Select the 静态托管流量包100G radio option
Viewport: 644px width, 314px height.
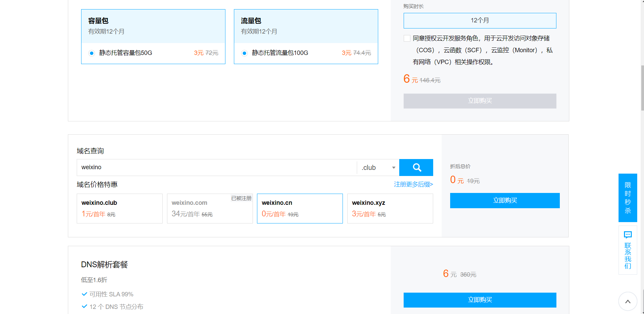coord(244,53)
